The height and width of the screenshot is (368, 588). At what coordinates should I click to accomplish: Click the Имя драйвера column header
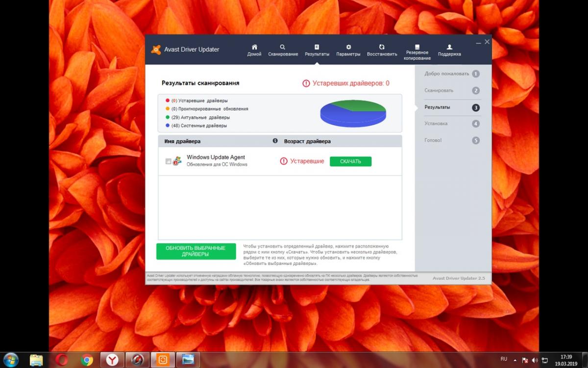[182, 141]
